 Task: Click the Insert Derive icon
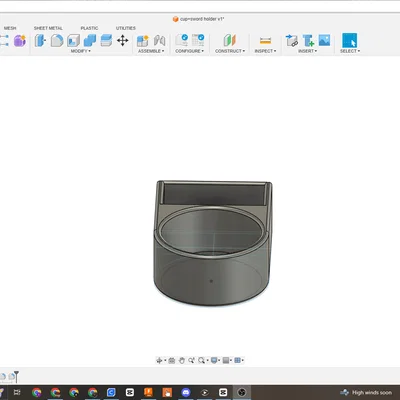292,40
